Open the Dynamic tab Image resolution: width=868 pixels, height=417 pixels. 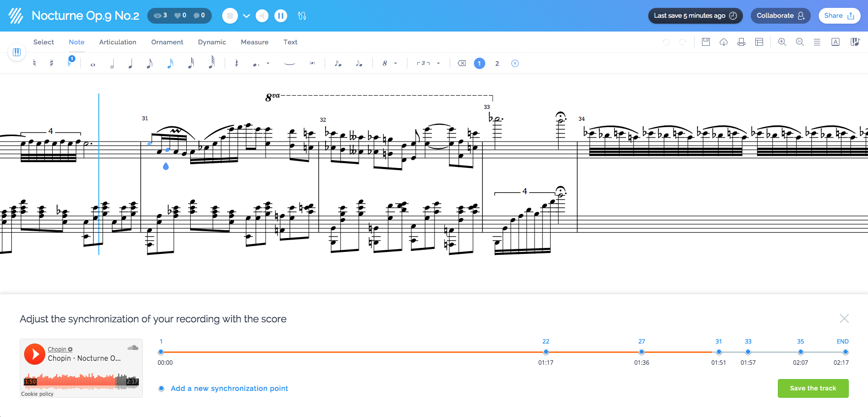click(x=212, y=42)
